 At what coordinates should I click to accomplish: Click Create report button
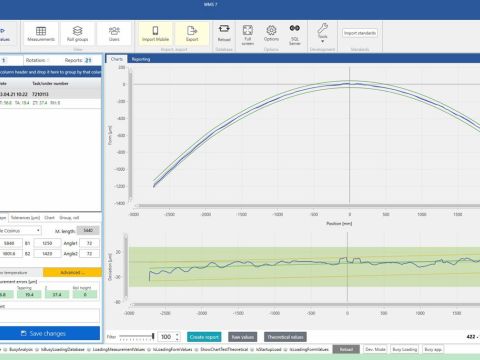click(204, 337)
